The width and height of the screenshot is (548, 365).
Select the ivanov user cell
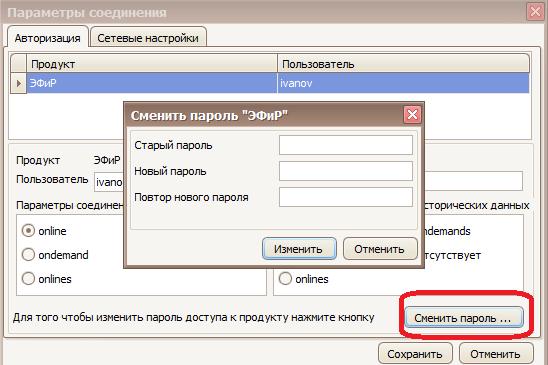tap(403, 83)
